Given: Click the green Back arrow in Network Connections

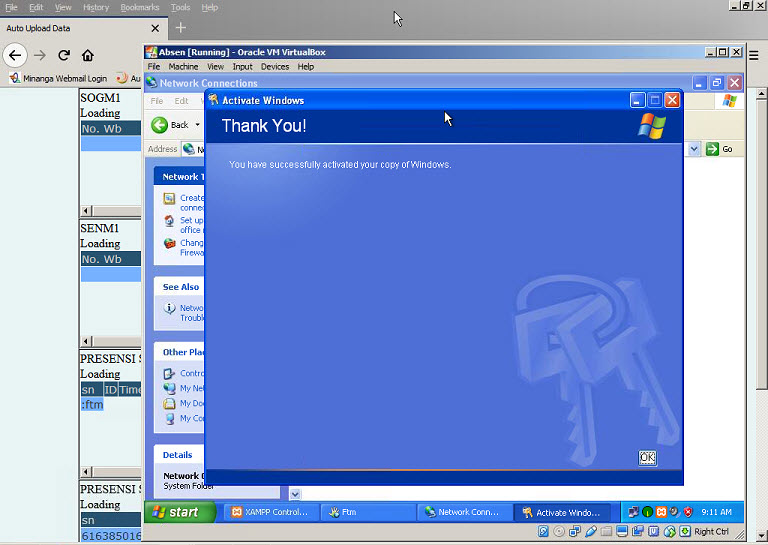Looking at the screenshot, I should tap(160, 125).
